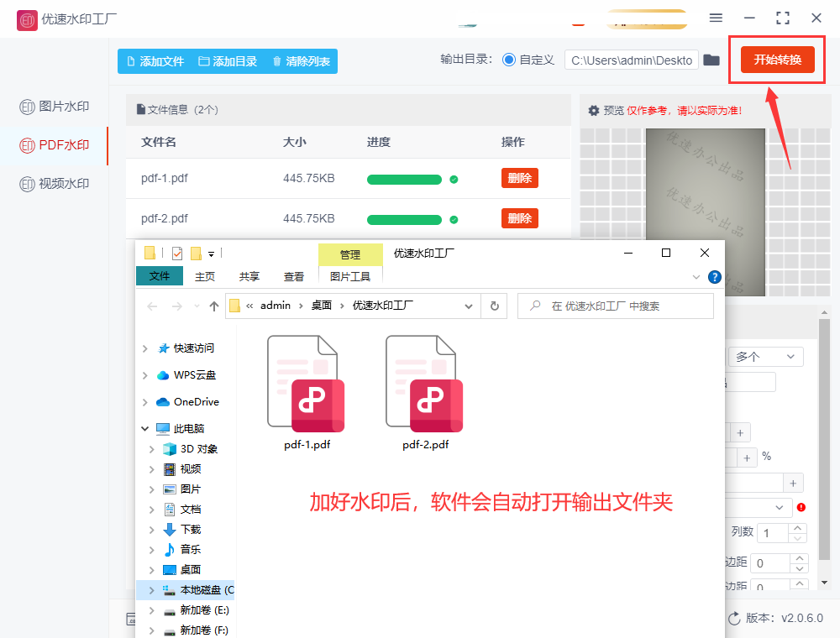
Task: Click the Explorer help question mark icon
Action: click(x=715, y=277)
